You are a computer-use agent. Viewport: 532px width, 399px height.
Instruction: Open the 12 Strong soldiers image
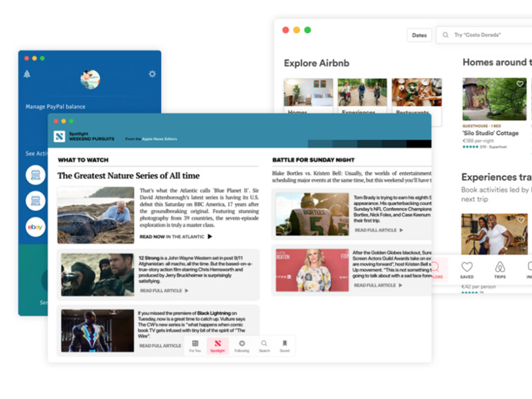[x=97, y=275]
